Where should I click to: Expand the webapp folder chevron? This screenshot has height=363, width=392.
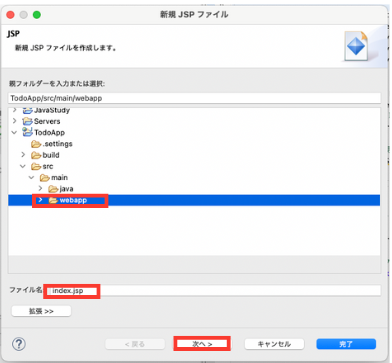click(40, 200)
